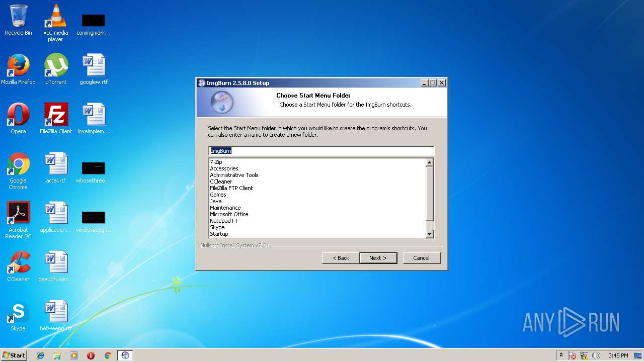Select the application document icon
This screenshot has width=644, height=362.
click(x=55, y=217)
